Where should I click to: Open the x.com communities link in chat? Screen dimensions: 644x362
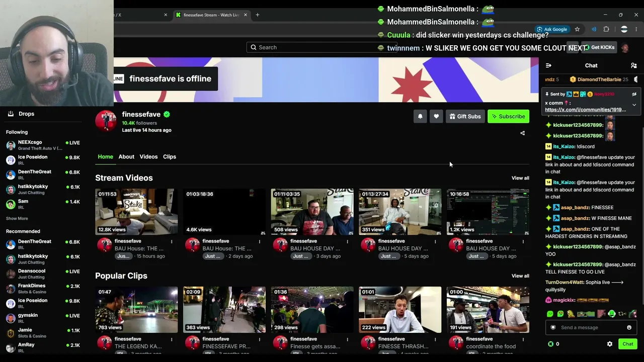point(585,110)
